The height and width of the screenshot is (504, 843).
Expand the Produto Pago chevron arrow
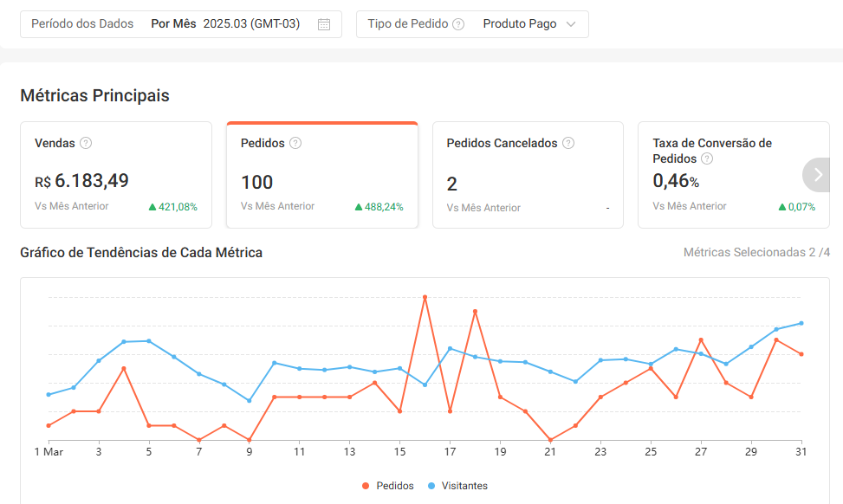571,24
